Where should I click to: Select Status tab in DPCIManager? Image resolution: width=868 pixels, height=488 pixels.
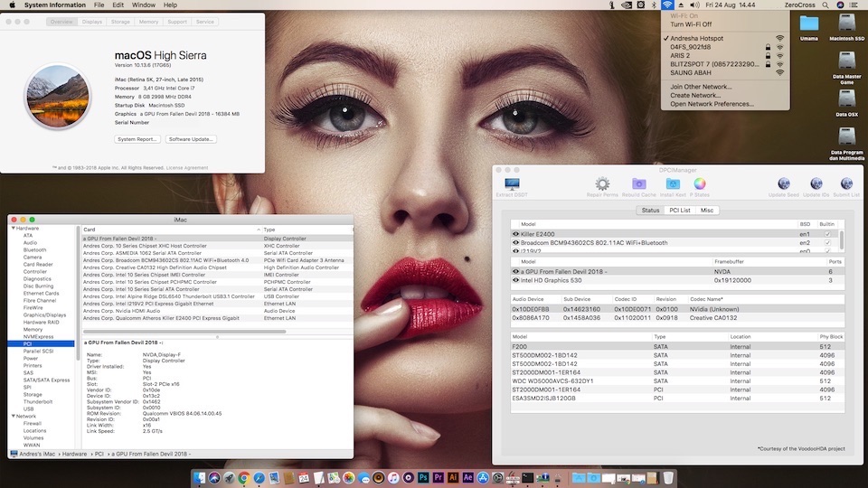click(650, 211)
